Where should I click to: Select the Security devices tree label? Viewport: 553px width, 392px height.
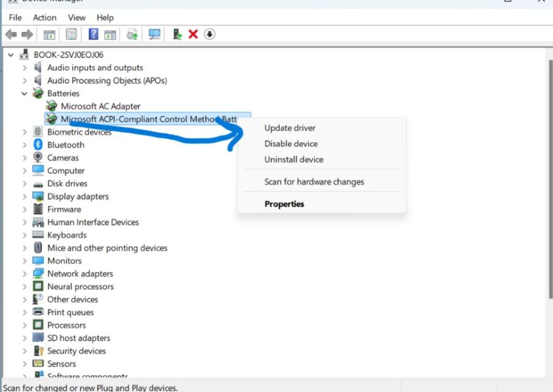pos(77,351)
